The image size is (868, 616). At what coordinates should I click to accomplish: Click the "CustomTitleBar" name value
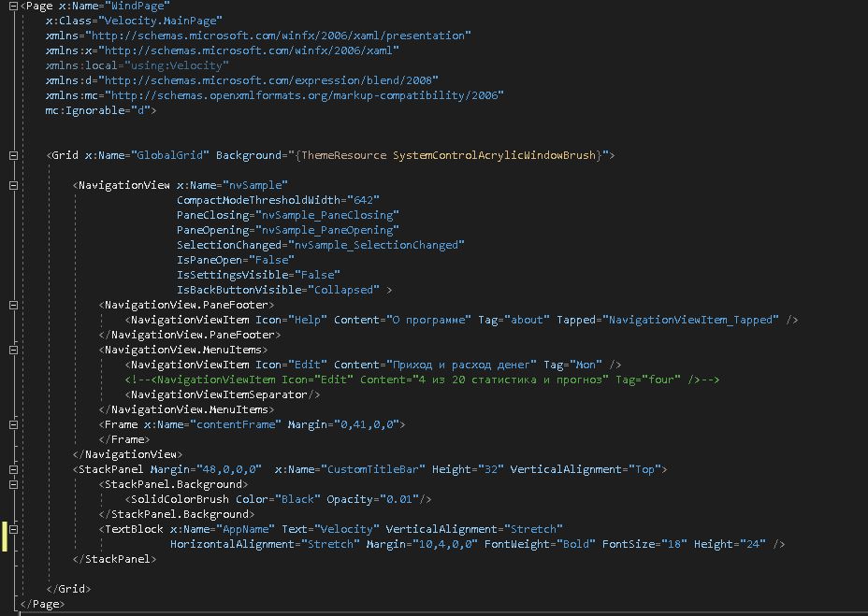click(373, 469)
